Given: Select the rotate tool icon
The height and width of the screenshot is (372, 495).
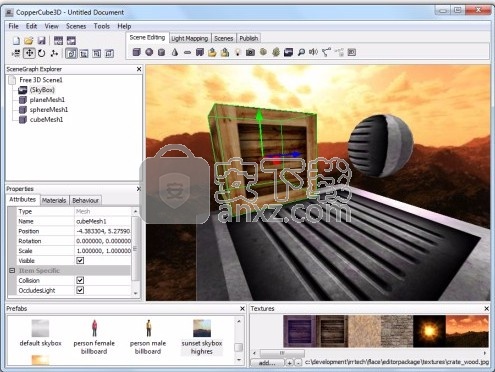Looking at the screenshot, I should coord(42,53).
